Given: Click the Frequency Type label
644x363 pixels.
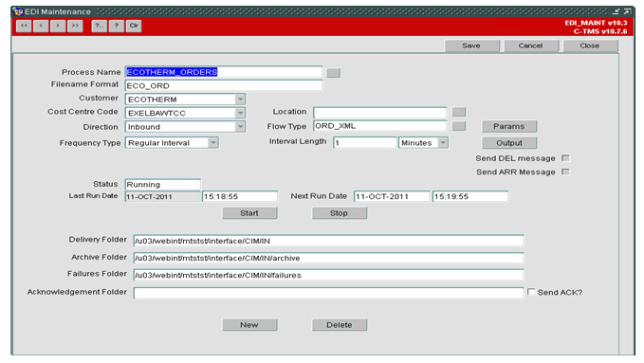Looking at the screenshot, I should pyautogui.click(x=90, y=143).
